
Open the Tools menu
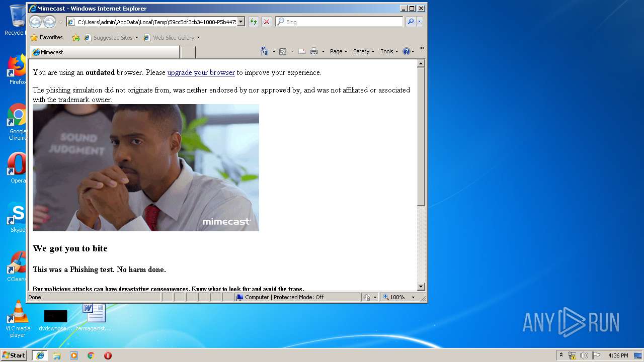(x=389, y=51)
